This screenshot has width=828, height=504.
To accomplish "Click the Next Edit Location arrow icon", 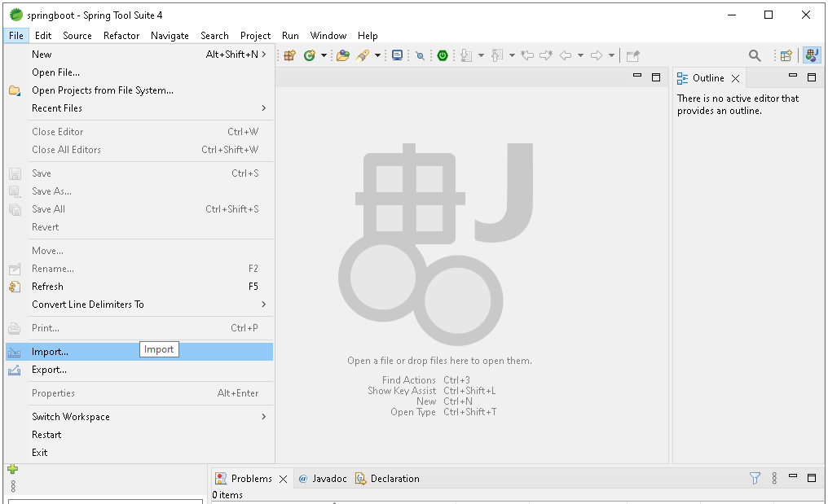I will (546, 55).
